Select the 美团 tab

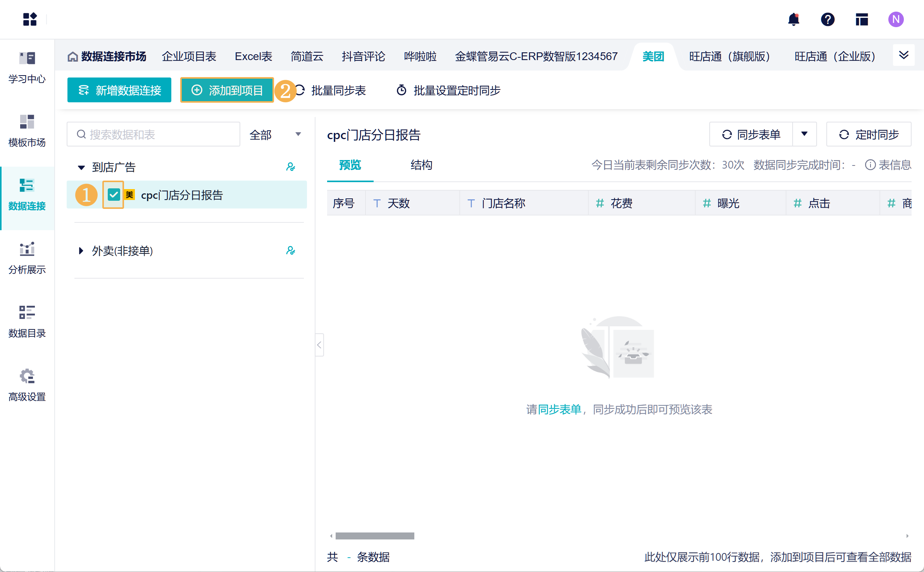click(x=653, y=57)
